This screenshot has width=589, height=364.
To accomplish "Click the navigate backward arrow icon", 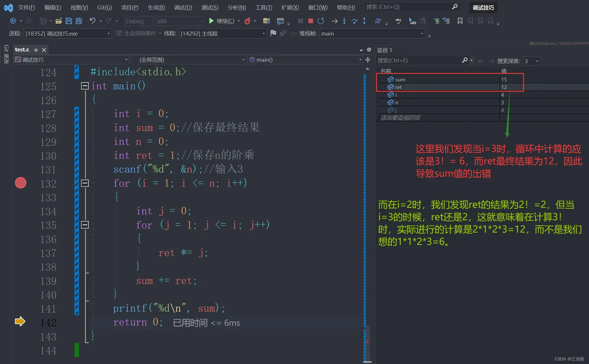I will point(13,21).
